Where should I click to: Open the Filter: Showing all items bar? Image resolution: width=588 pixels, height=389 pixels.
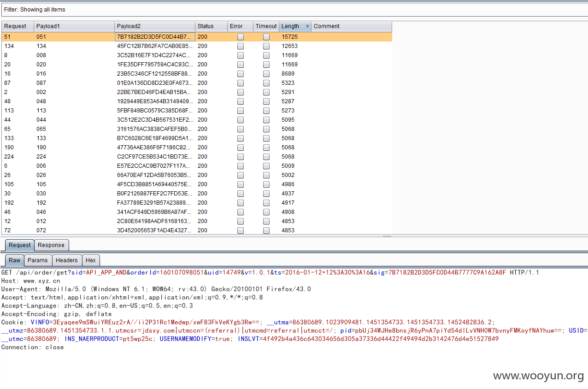(294, 9)
